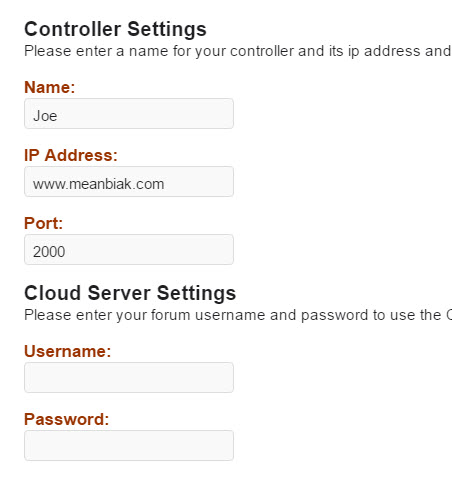Focus the empty Password field
452x483 pixels.
pos(129,446)
